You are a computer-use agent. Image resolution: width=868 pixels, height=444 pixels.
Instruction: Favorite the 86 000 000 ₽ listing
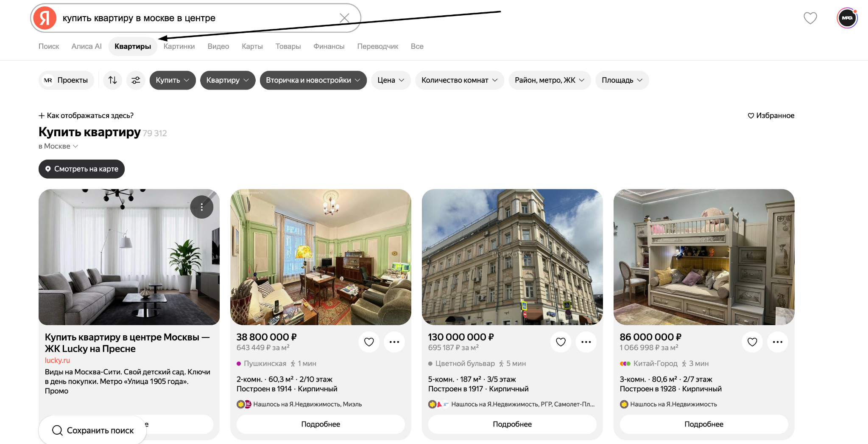tap(752, 342)
